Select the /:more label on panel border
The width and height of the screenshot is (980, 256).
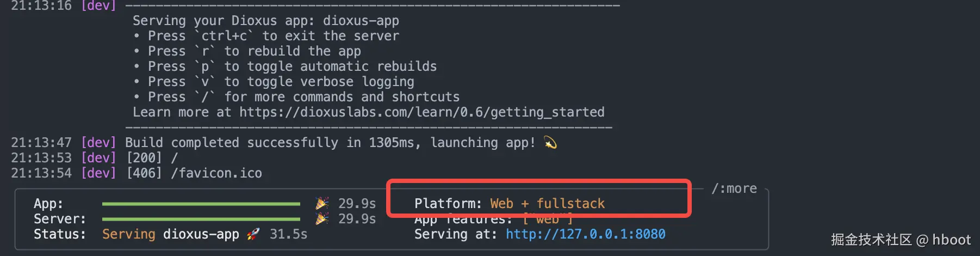tap(734, 188)
